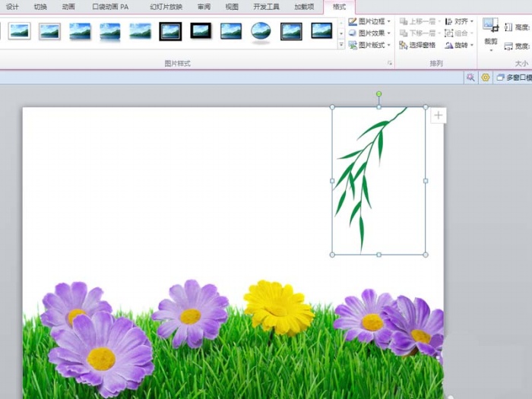
Task: Open the 幻灯片放映 tab
Action: coord(166,7)
